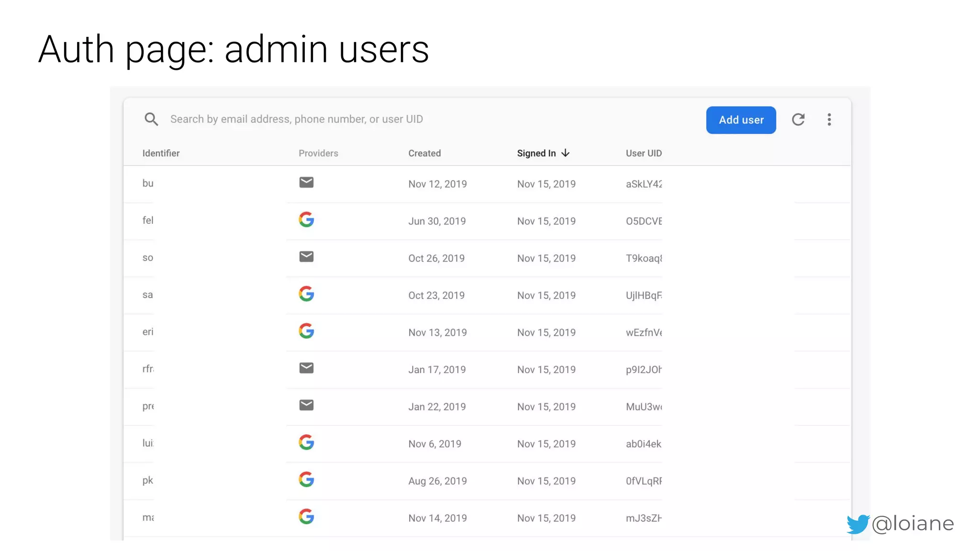This screenshot has width=980, height=551.
Task: Click the search magnifier icon
Action: coord(151,119)
